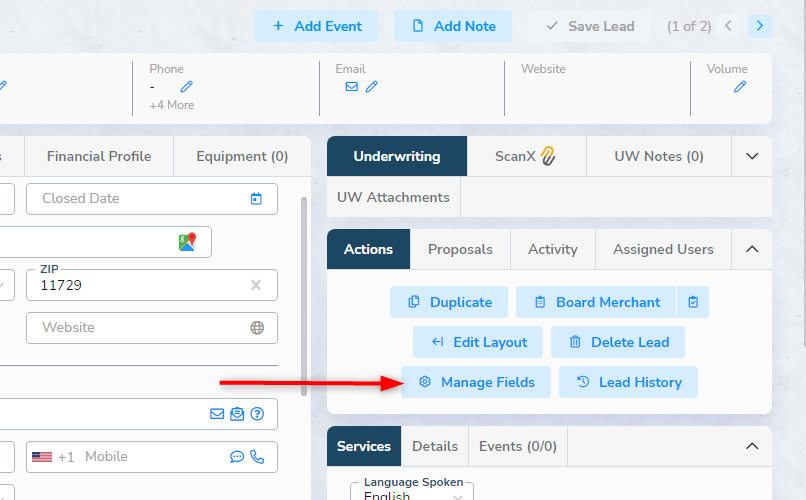The height and width of the screenshot is (500, 806).
Task: Click the clipboard icon beside Board Merchant
Action: click(693, 302)
